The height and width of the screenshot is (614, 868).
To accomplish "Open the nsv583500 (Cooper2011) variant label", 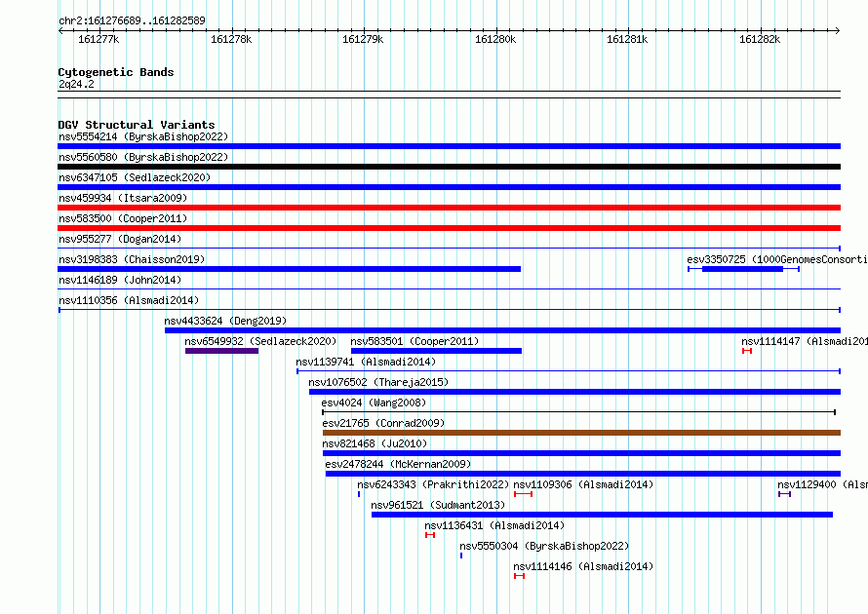I will point(123,218).
